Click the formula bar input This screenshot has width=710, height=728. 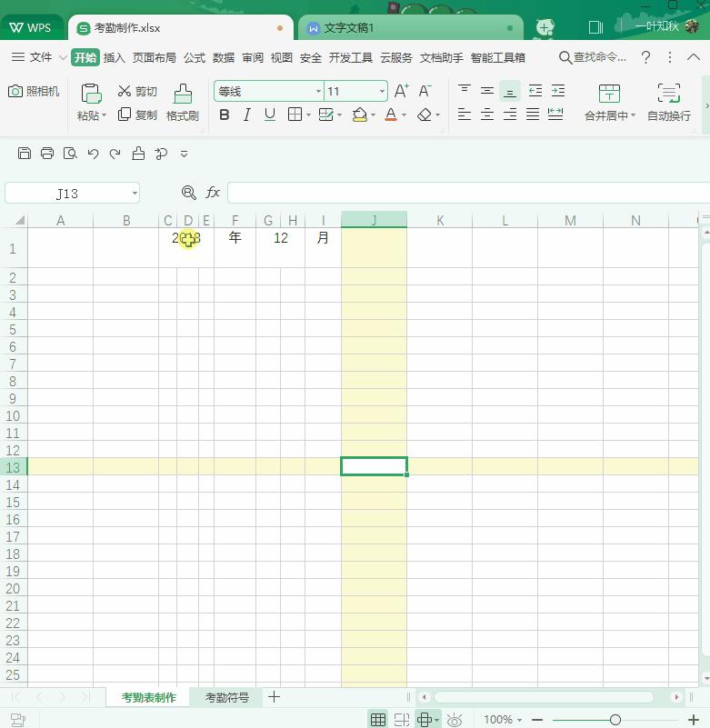[468, 193]
